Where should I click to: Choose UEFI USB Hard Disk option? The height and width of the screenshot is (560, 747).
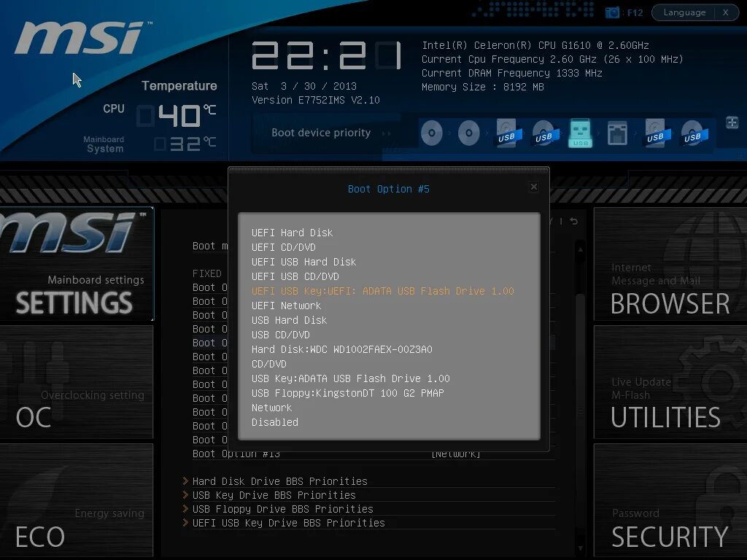point(303,262)
